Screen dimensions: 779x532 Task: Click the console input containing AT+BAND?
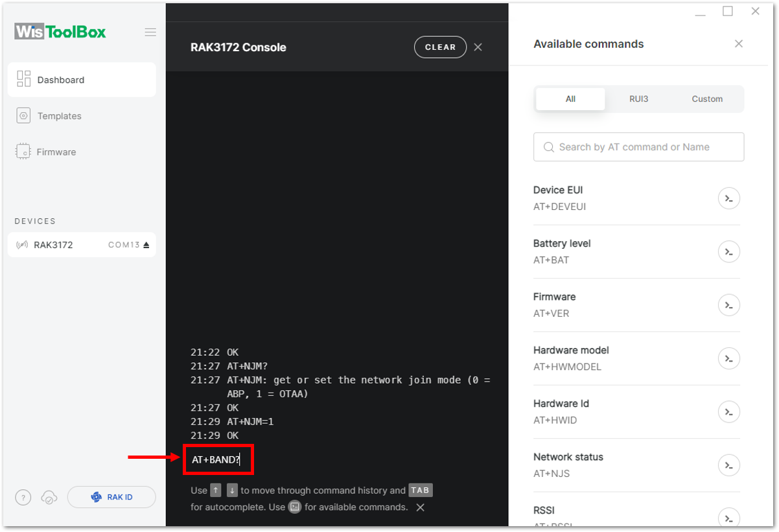pyautogui.click(x=218, y=460)
